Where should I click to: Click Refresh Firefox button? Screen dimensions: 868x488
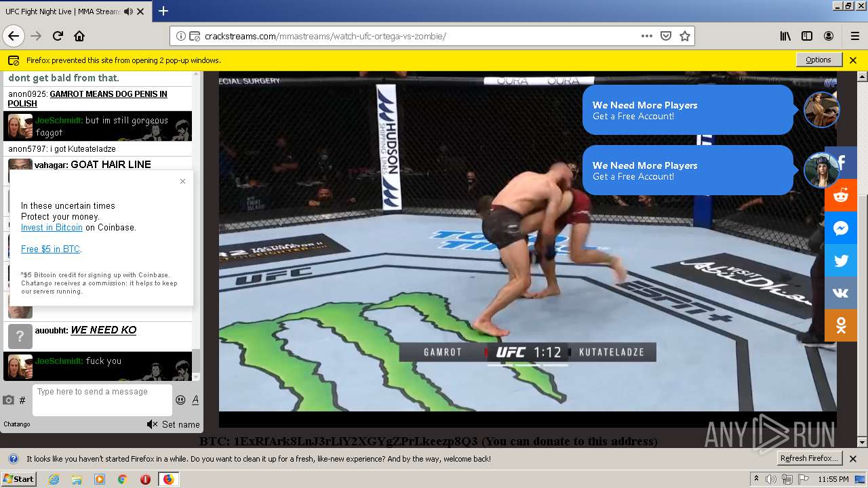coord(809,458)
